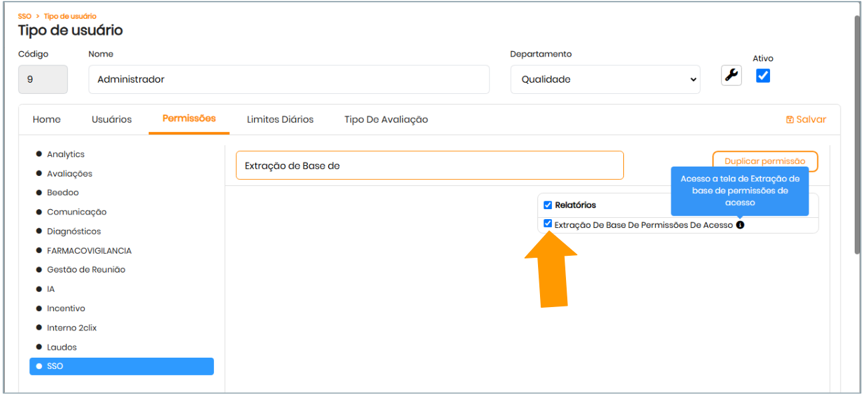
Task: Click the info icon beside Extração permission
Action: click(740, 225)
